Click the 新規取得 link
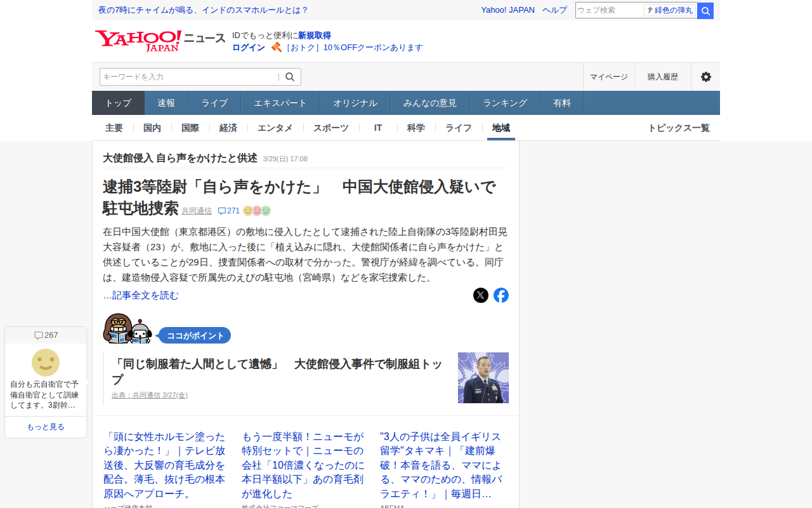This screenshot has width=812, height=508. tap(315, 36)
